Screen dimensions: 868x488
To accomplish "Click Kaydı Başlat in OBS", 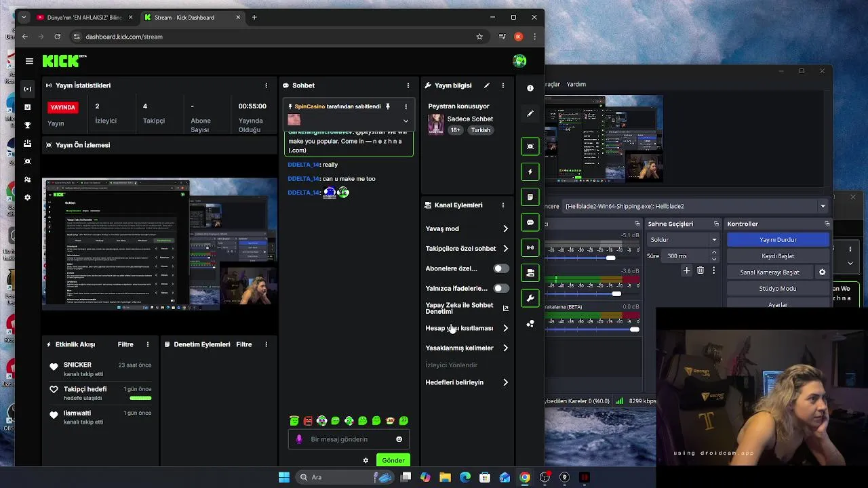I will (x=778, y=256).
